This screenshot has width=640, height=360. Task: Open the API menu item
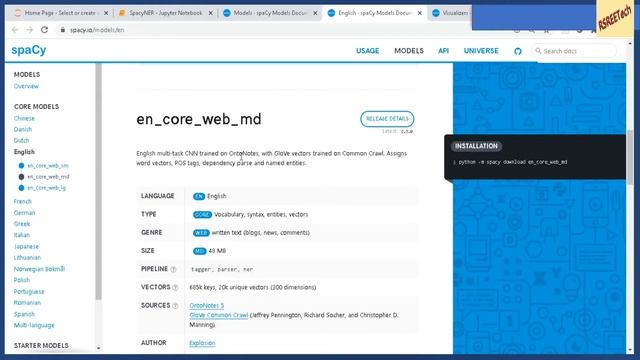coord(443,51)
